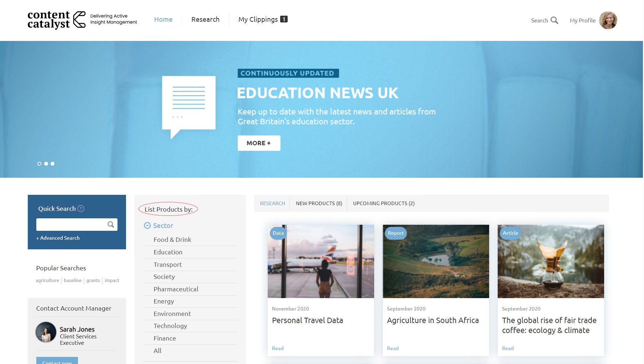Click the My Clippings count badge
The image size is (644, 364).
pyautogui.click(x=284, y=19)
